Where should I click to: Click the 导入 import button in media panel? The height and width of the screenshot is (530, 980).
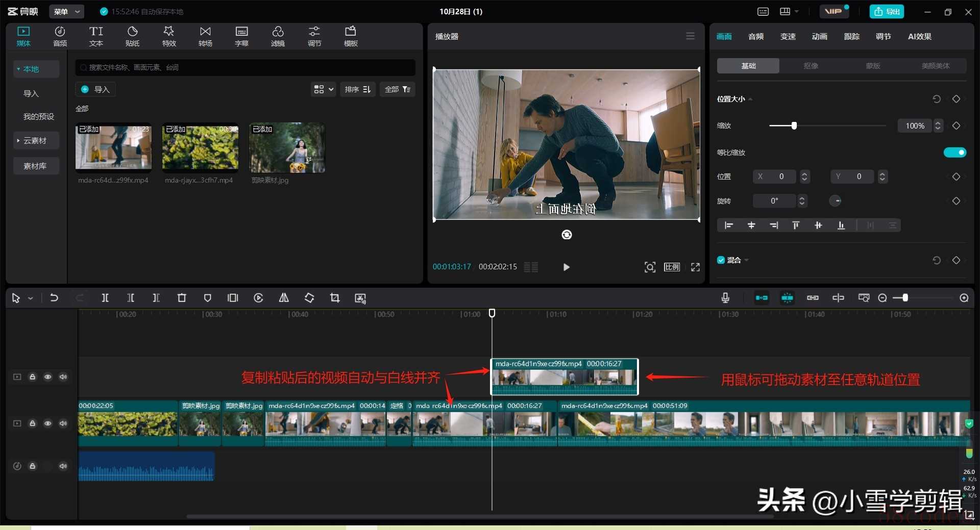96,89
